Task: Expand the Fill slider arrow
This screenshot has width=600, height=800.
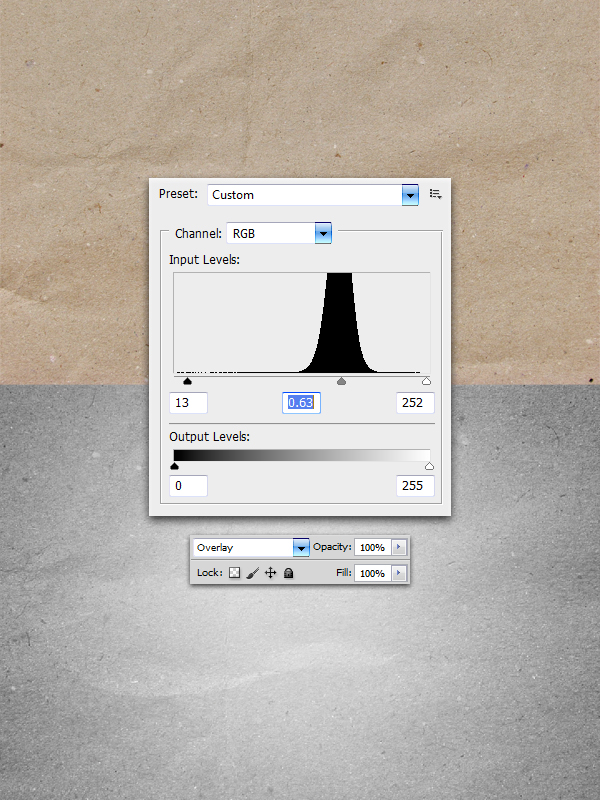Action: [399, 573]
